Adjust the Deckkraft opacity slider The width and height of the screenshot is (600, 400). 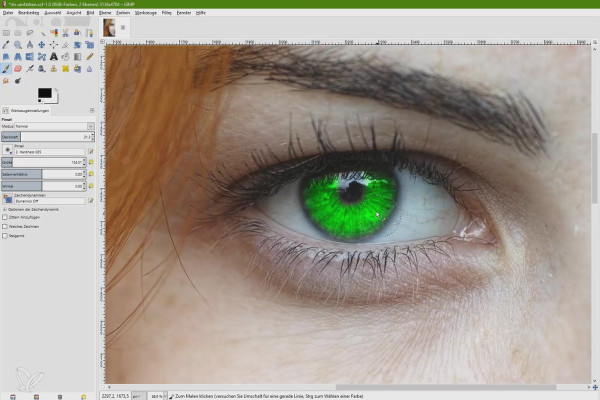coord(46,137)
